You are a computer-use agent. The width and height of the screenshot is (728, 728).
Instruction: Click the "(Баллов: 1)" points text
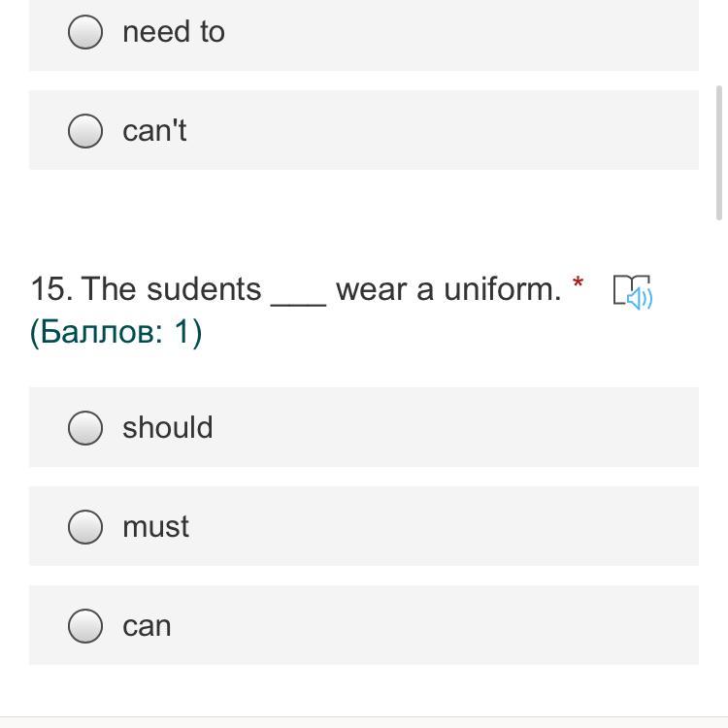tap(116, 332)
